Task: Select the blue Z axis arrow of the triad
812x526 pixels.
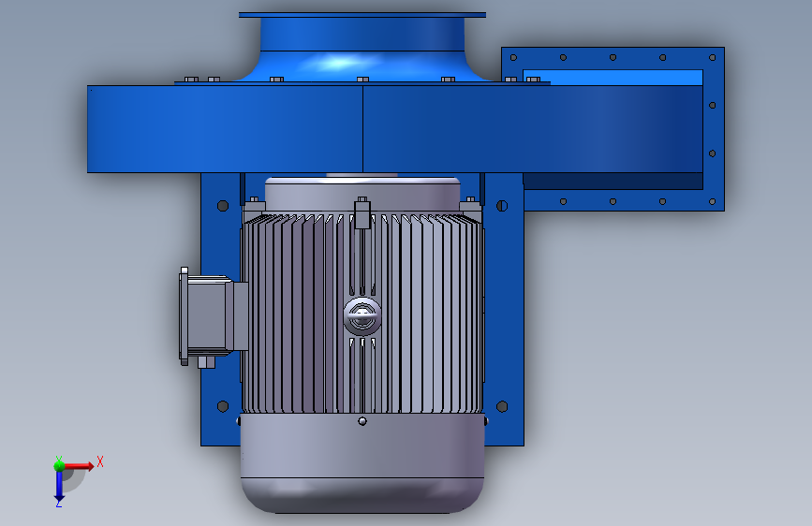Action: click(x=59, y=486)
